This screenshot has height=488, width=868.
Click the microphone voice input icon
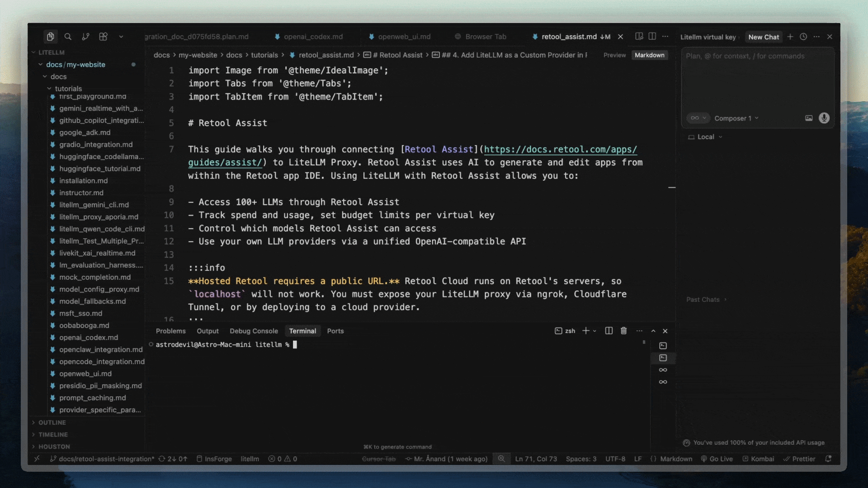[824, 118]
